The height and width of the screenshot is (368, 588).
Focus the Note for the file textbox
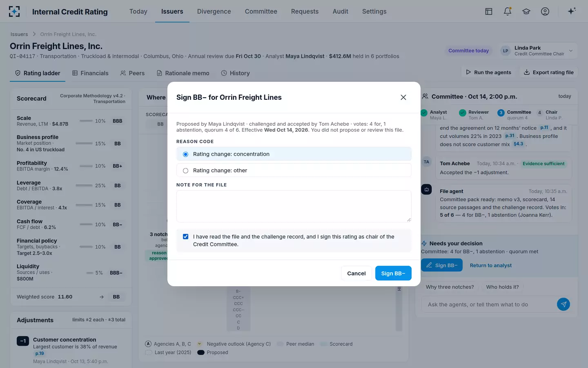(x=294, y=206)
